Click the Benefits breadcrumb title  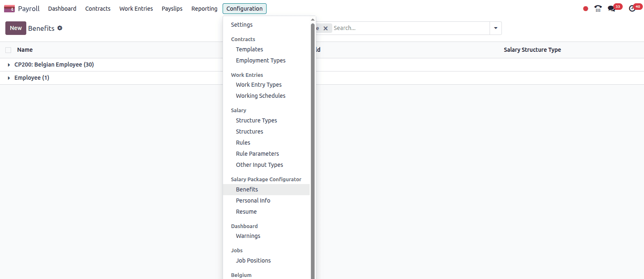(x=41, y=28)
